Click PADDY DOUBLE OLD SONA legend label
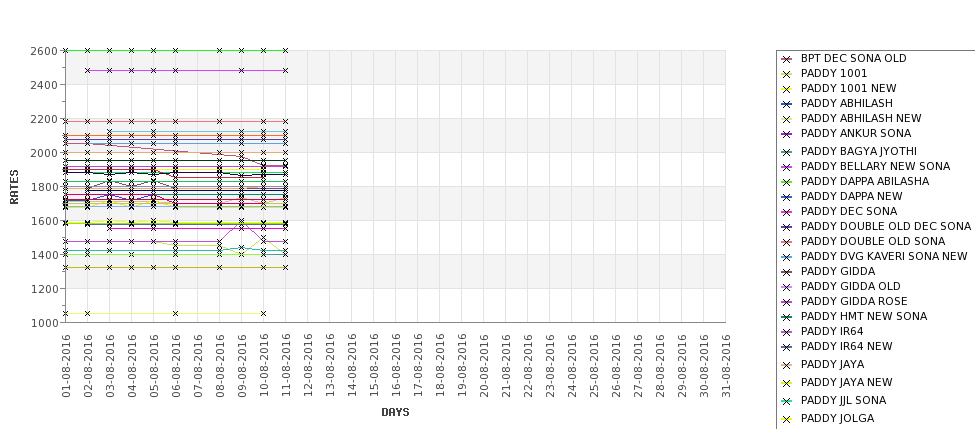 [x=872, y=241]
